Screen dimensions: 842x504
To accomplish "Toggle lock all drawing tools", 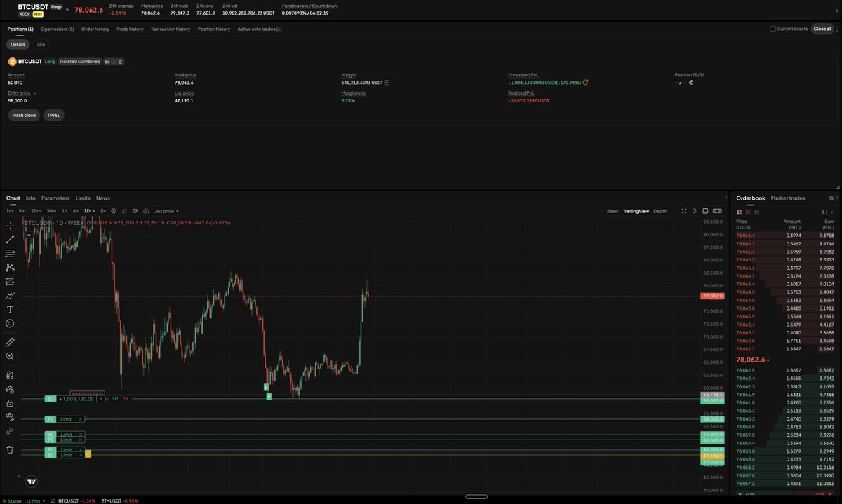I will click(x=10, y=403).
